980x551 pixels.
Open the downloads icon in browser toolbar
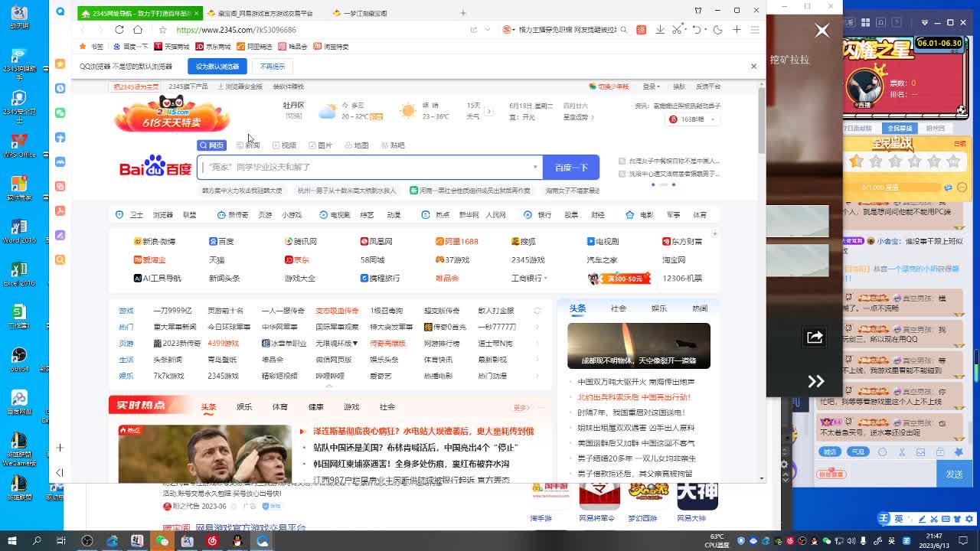[660, 29]
